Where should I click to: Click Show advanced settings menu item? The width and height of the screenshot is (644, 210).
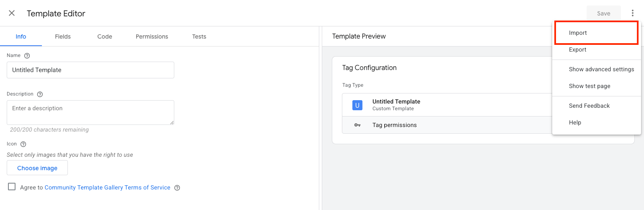coord(601,69)
